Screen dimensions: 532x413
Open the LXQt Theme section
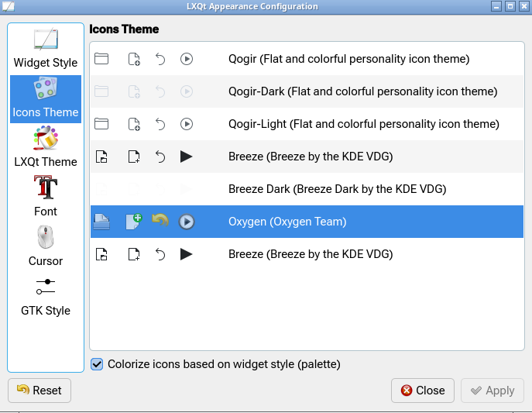(46, 148)
